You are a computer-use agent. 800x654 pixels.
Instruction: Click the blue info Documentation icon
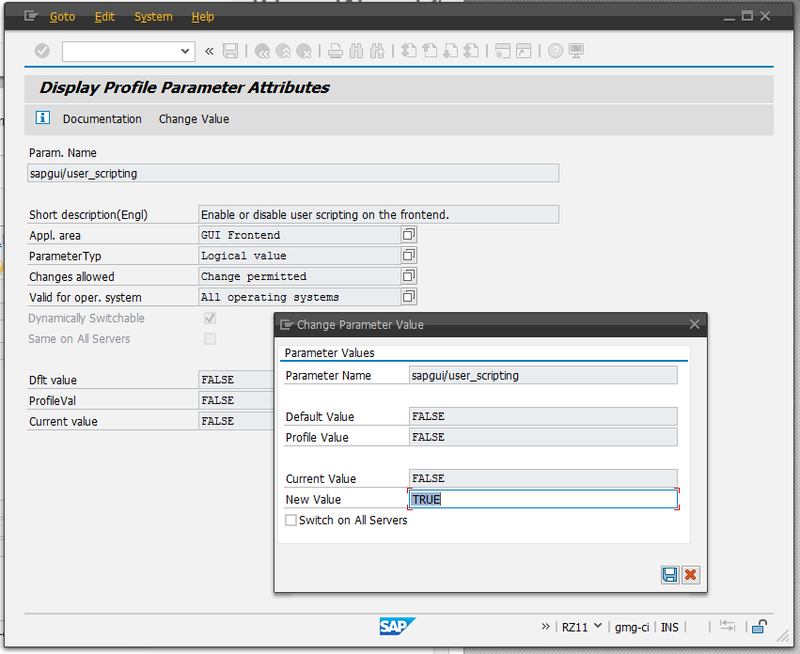point(42,118)
